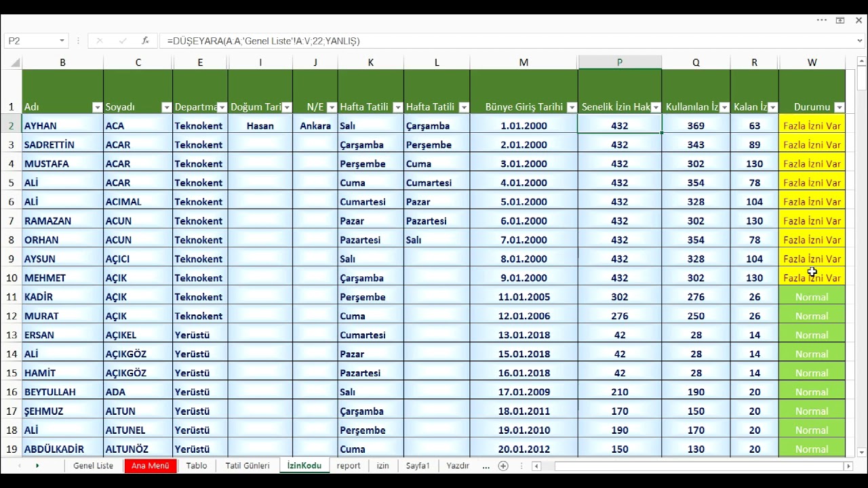Viewport: 868px width, 488px height.
Task: Click the Insert Function fx icon
Action: 145,41
